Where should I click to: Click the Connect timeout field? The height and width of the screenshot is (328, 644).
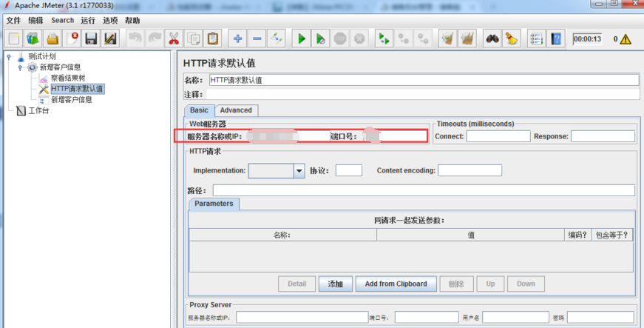(498, 136)
